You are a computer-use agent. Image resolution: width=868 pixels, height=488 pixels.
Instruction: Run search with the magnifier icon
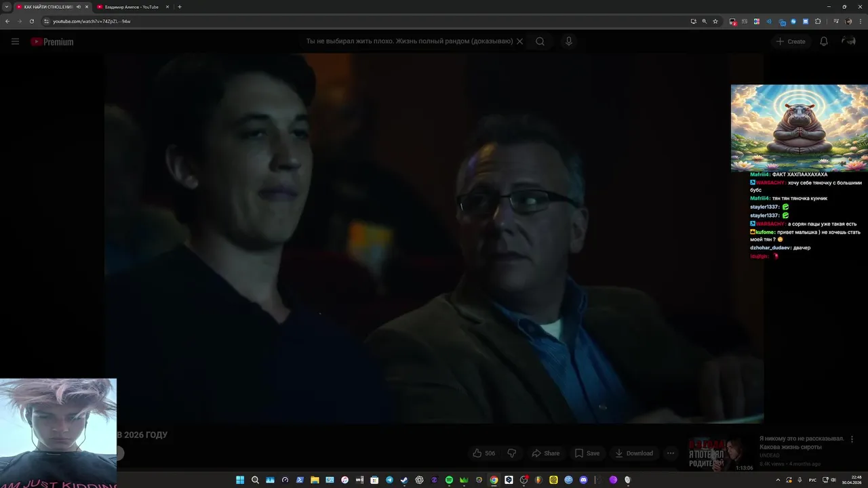point(540,41)
